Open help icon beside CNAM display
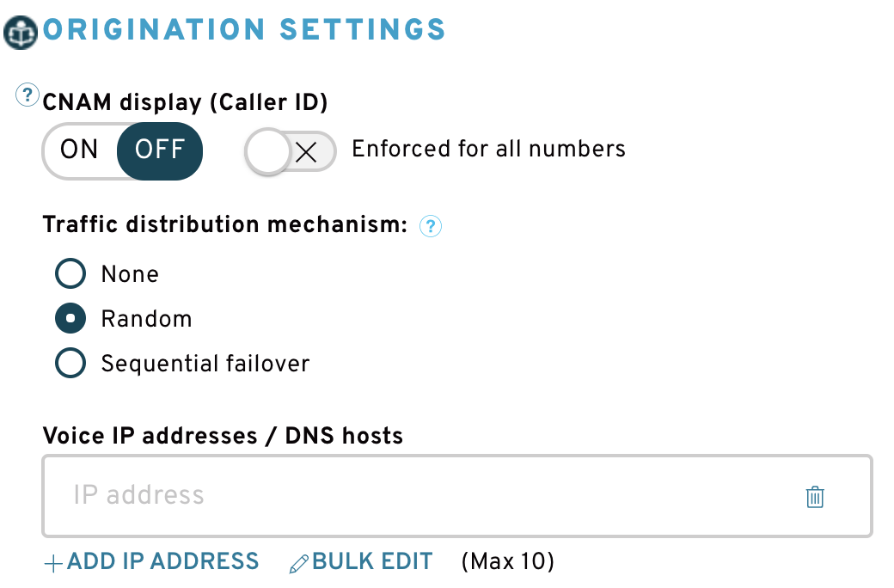 [28, 95]
